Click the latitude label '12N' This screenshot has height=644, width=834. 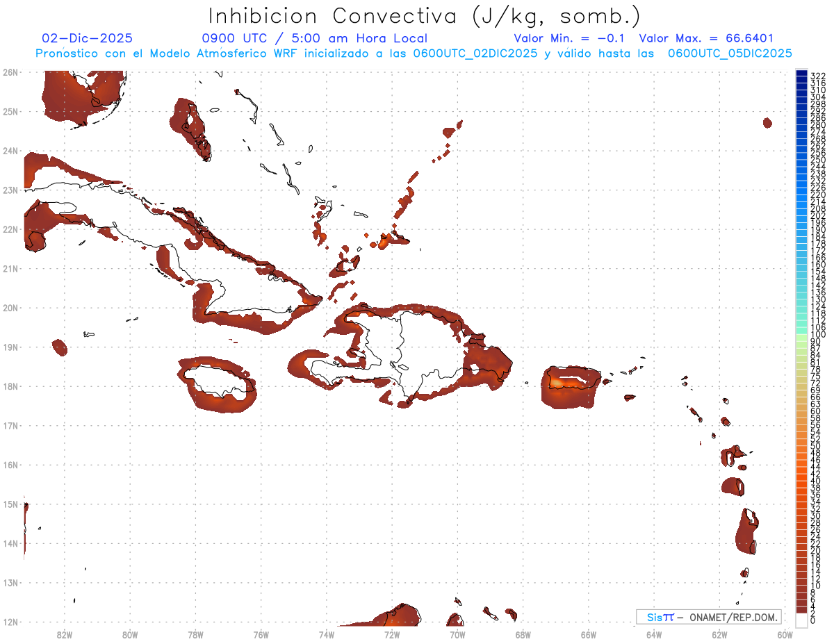pyautogui.click(x=10, y=622)
